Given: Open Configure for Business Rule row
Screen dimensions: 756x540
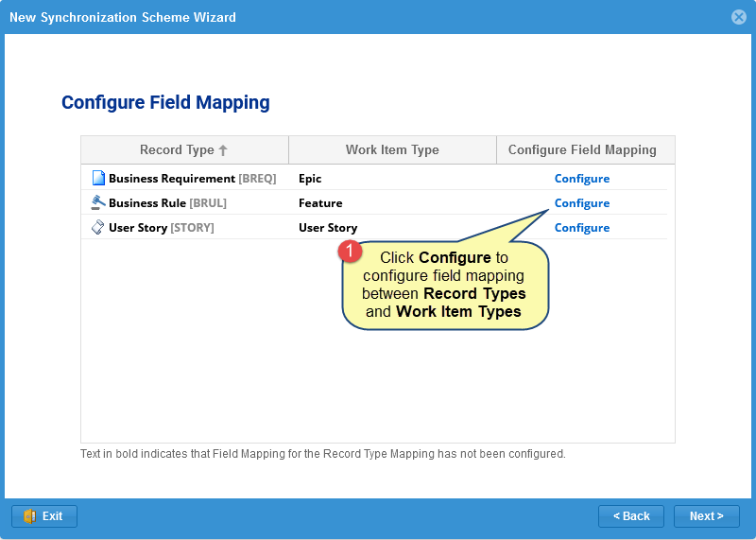Looking at the screenshot, I should pyautogui.click(x=581, y=203).
